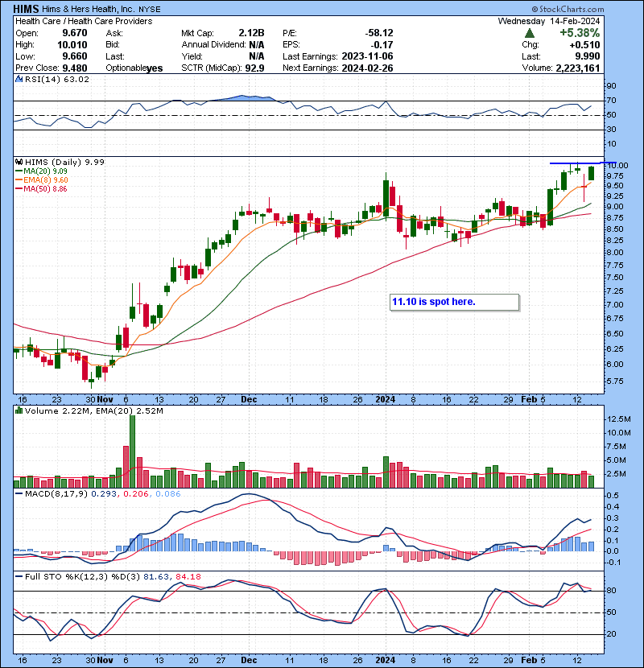Image resolution: width=644 pixels, height=668 pixels.
Task: Click the last green candlestick on the price chart
Action: click(x=591, y=173)
